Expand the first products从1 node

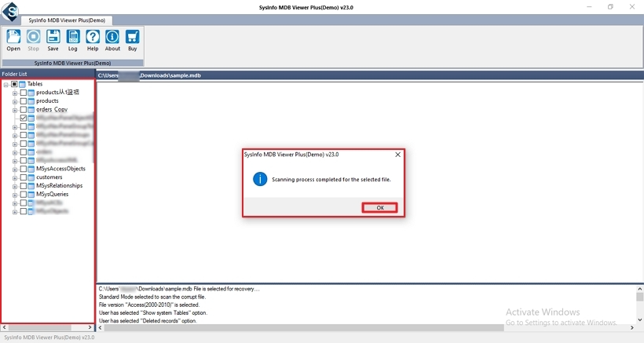coord(15,93)
